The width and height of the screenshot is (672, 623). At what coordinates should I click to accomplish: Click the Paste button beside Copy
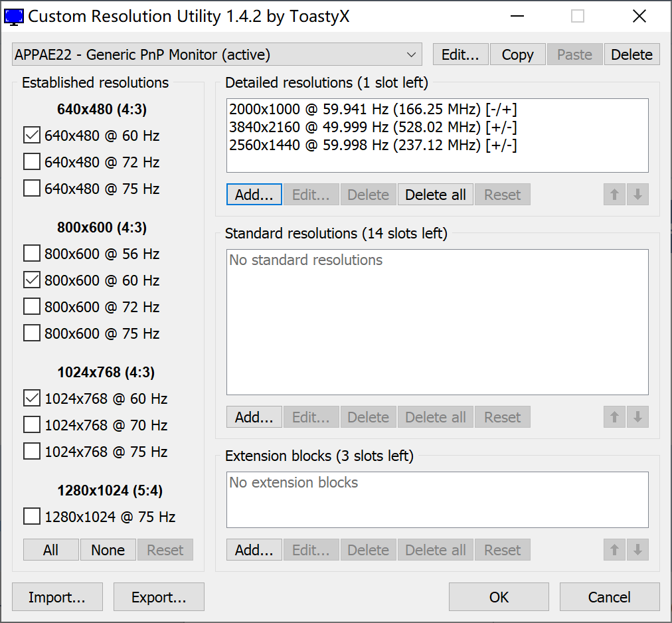tap(574, 54)
